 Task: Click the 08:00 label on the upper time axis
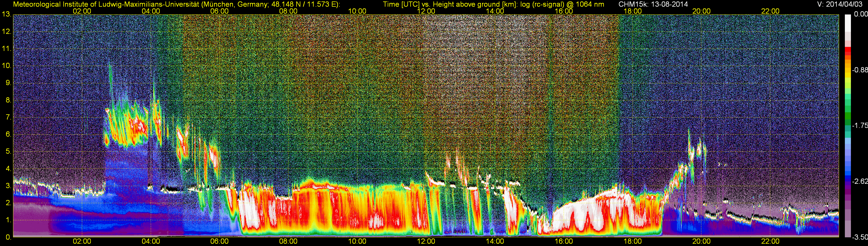tap(288, 11)
